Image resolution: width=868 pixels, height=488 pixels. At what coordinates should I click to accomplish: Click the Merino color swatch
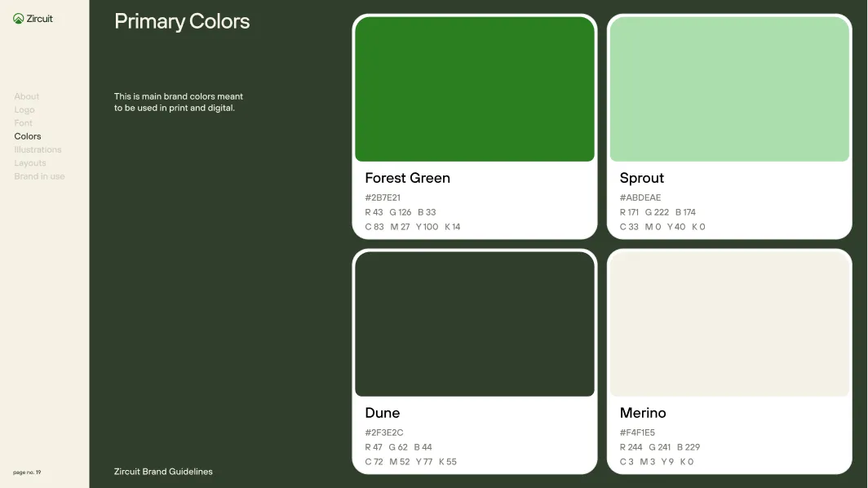(x=728, y=323)
